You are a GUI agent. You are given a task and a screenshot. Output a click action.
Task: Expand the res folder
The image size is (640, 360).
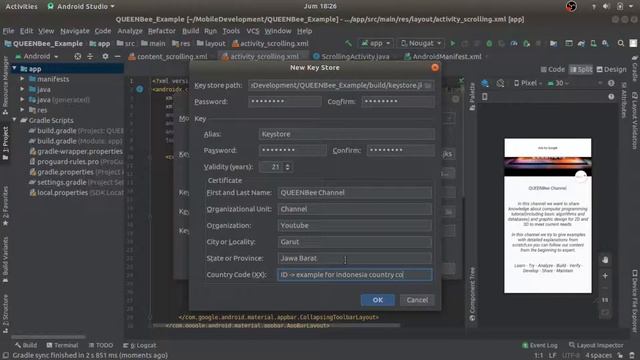click(x=22, y=110)
